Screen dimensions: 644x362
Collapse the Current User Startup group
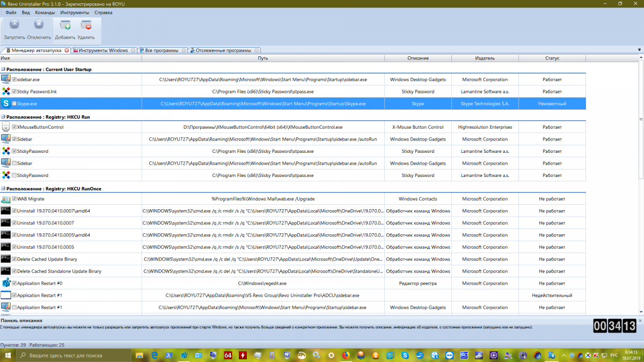[3, 70]
